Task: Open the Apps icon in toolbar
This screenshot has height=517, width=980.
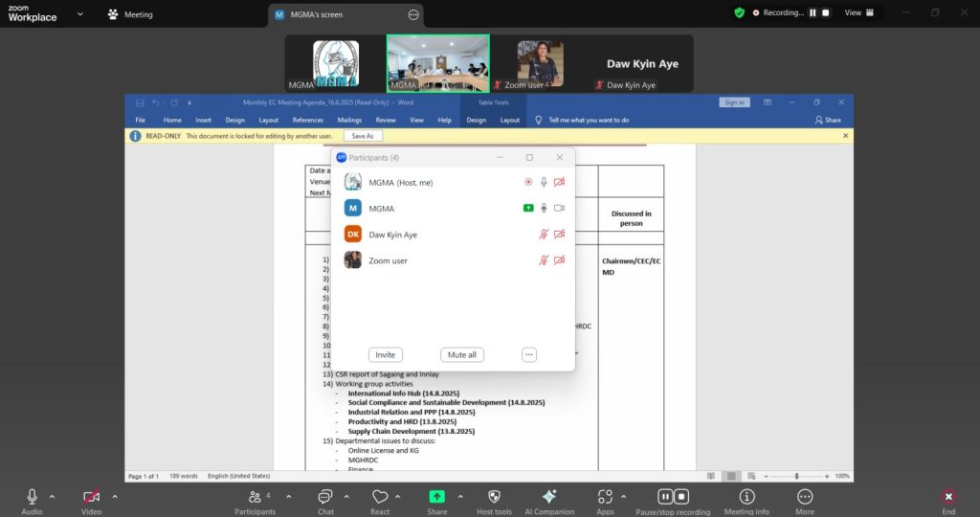Action: click(x=605, y=496)
